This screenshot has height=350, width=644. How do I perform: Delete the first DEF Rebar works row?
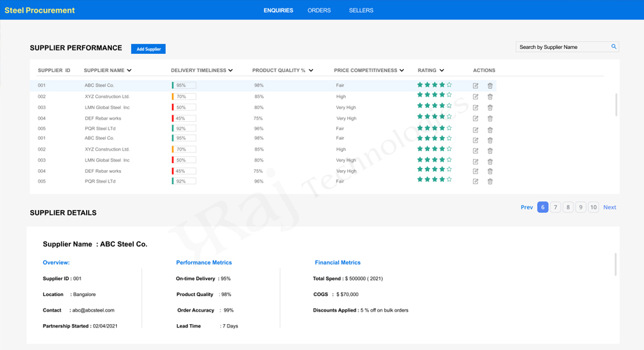[490, 118]
